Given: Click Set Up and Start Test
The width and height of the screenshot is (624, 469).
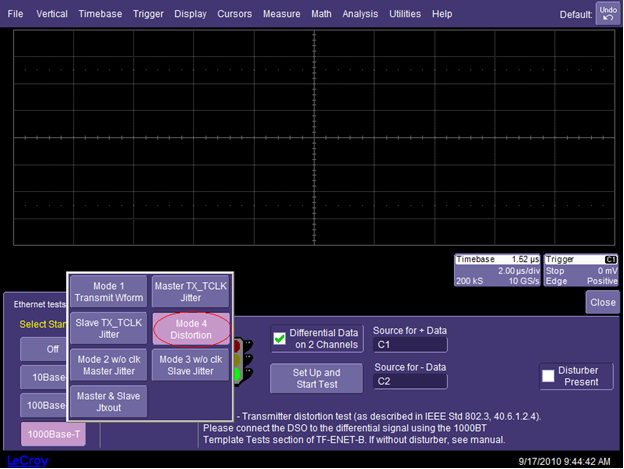Looking at the screenshot, I should (316, 378).
